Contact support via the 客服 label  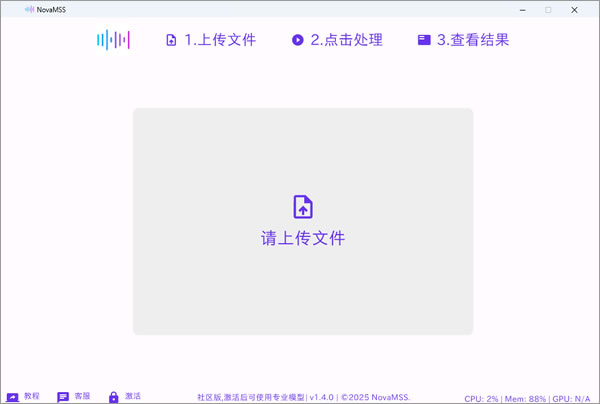[82, 396]
